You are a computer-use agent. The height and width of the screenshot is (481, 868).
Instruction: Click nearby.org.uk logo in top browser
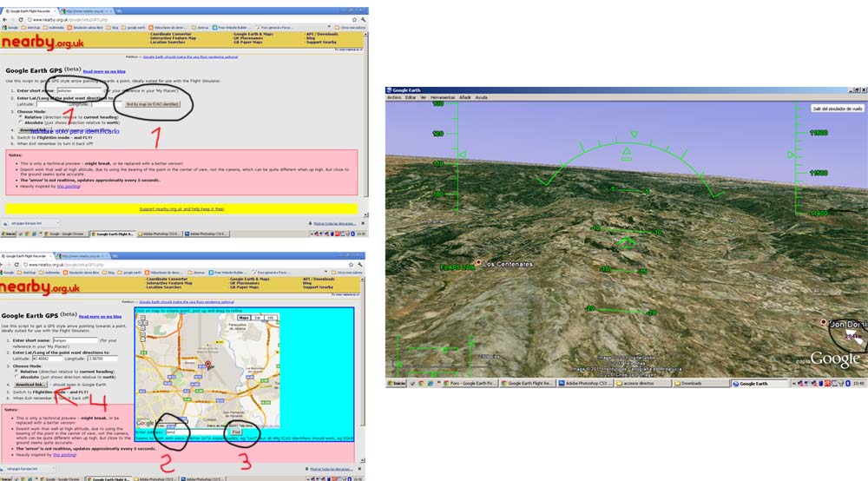pos(43,42)
